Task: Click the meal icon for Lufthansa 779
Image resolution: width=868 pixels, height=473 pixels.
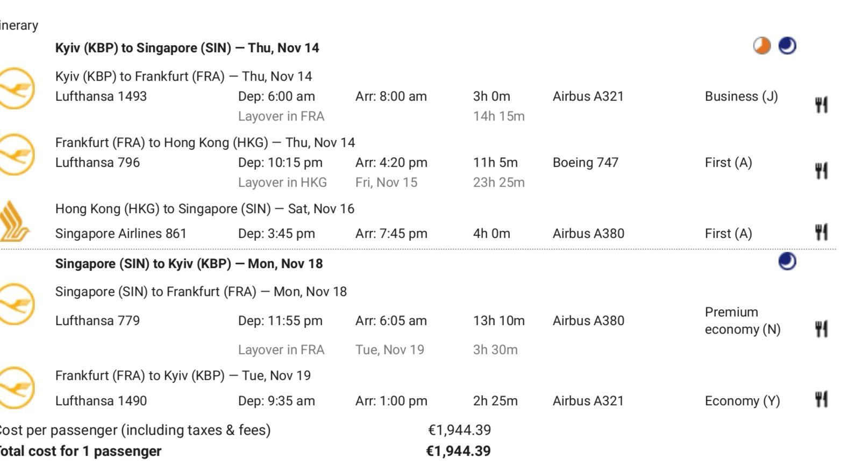Action: pos(821,329)
